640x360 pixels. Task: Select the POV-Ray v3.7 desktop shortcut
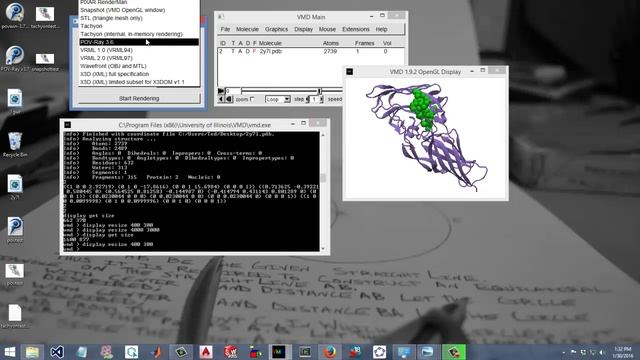15,59
